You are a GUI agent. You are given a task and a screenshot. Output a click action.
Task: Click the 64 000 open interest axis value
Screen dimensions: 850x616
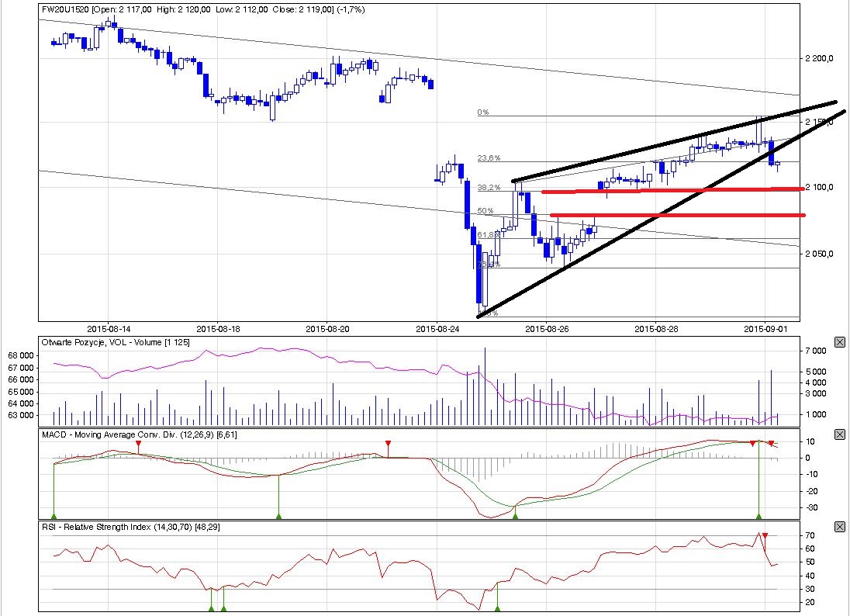pos(21,403)
